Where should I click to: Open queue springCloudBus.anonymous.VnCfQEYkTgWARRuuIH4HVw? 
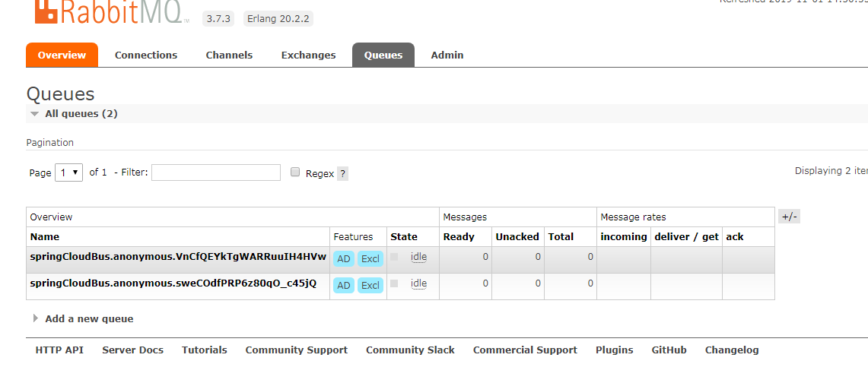pyautogui.click(x=178, y=256)
